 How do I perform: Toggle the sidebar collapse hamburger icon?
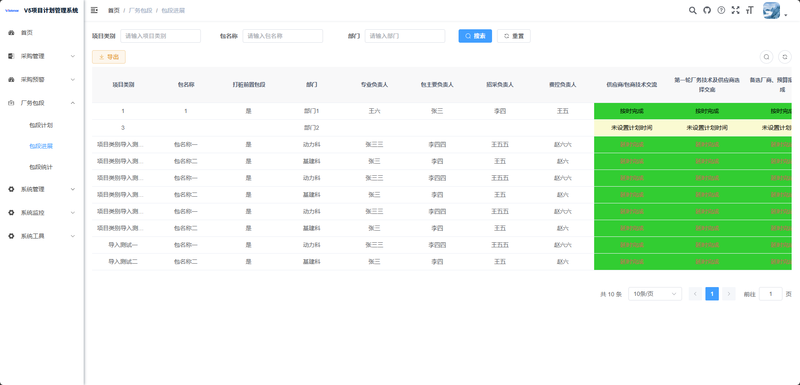coord(94,10)
